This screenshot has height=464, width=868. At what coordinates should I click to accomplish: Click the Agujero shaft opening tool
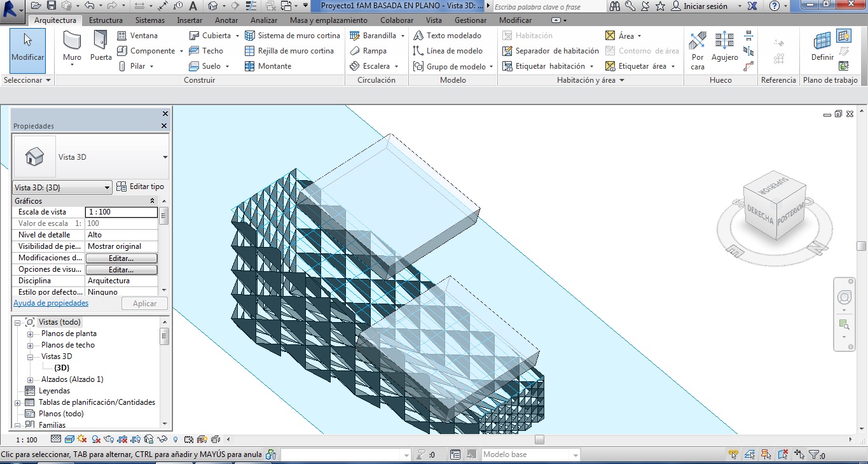pyautogui.click(x=724, y=47)
